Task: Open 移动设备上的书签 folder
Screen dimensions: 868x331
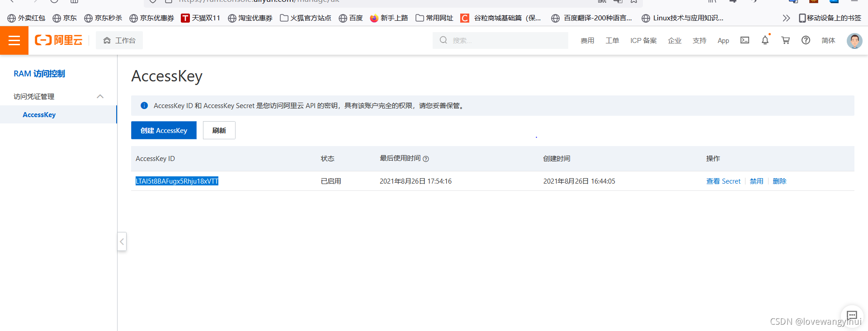Action: click(830, 18)
